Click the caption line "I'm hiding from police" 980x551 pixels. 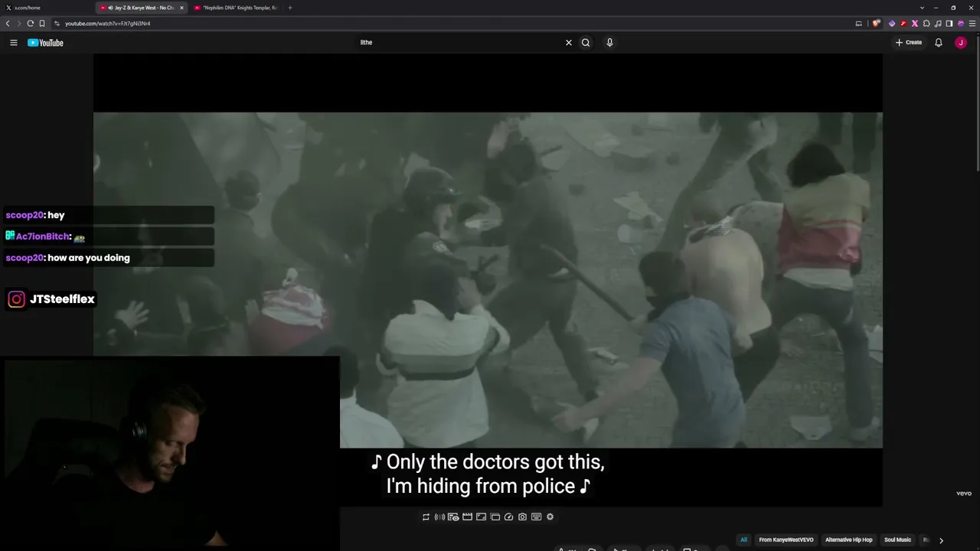(x=481, y=486)
